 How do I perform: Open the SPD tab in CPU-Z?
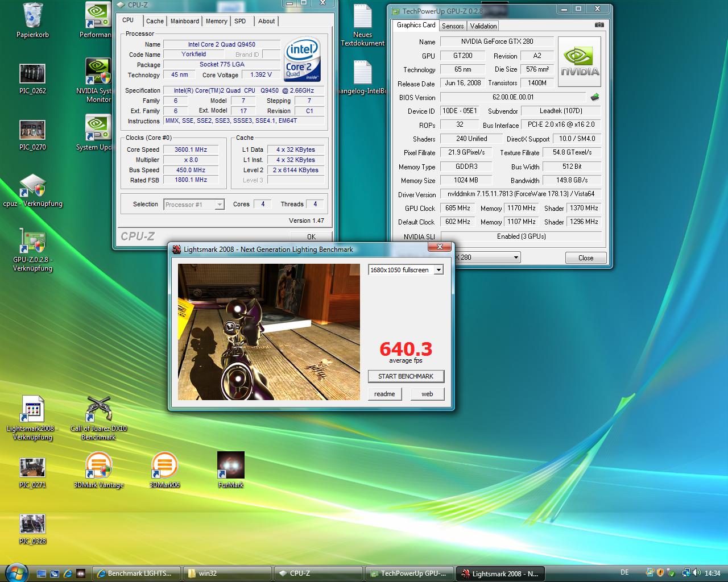tap(240, 21)
